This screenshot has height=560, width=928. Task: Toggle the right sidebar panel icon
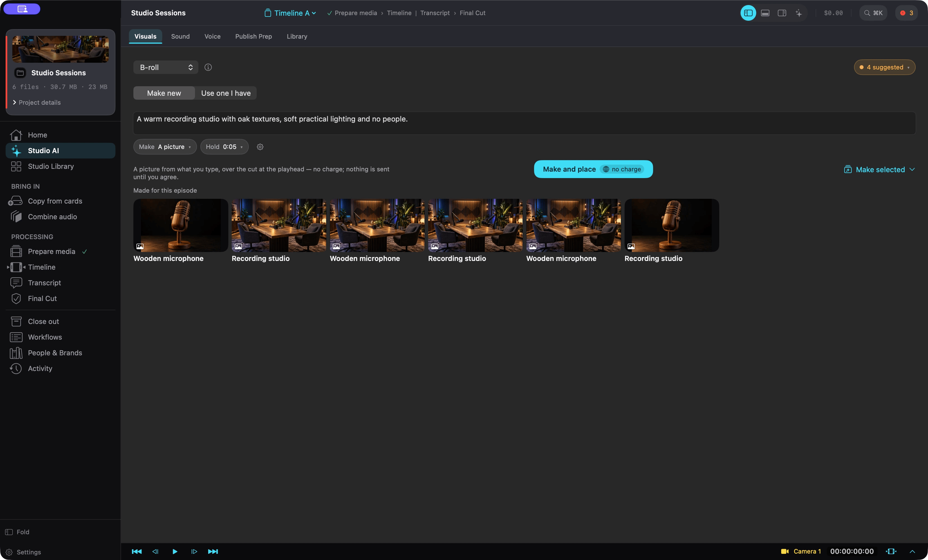tap(782, 13)
